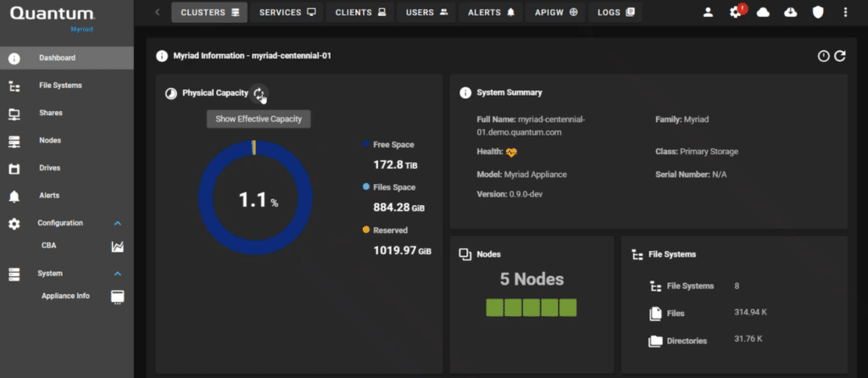Switch to the USERS tab
Image resolution: width=868 pixels, height=378 pixels.
(426, 12)
